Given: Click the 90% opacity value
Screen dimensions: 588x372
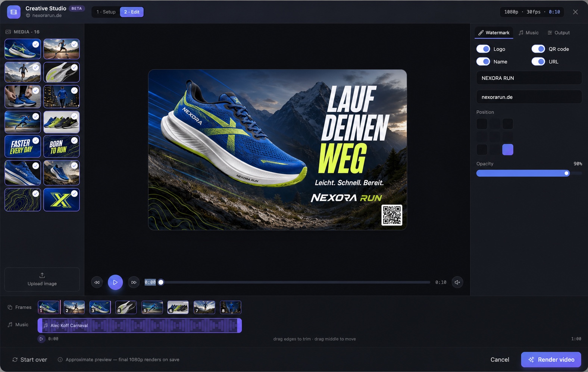Looking at the screenshot, I should pyautogui.click(x=578, y=164).
